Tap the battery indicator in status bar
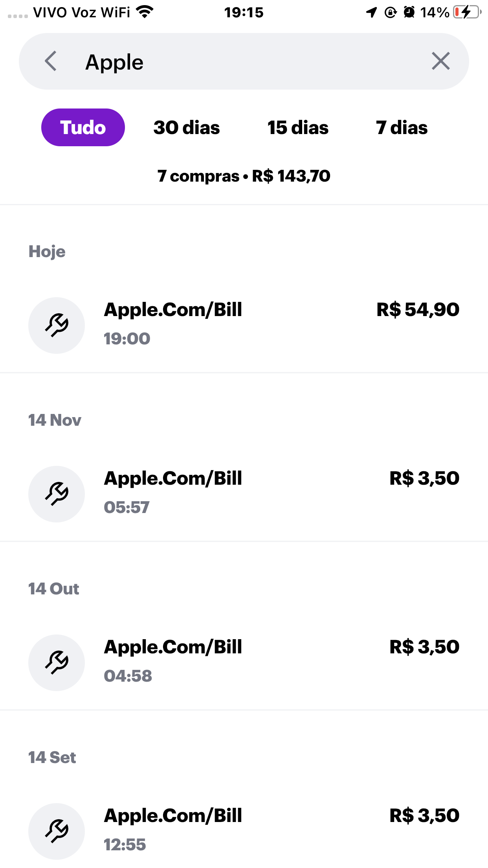 point(467,12)
